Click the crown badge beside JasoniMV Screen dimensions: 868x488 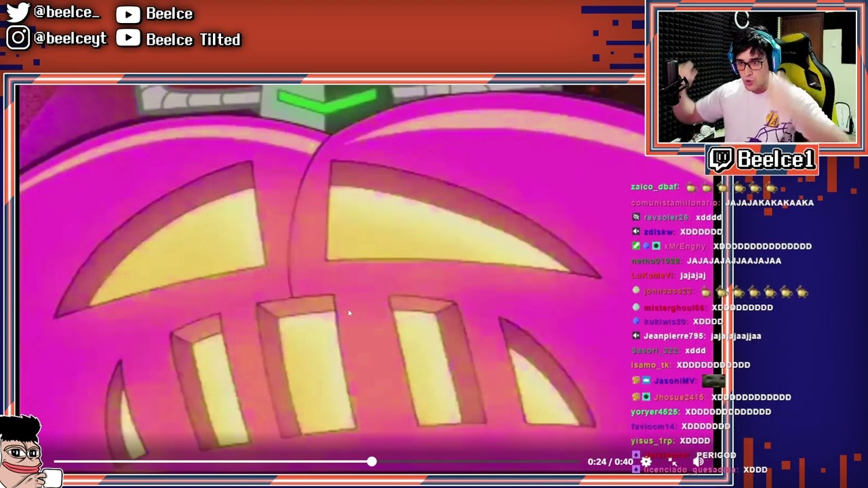click(x=646, y=381)
